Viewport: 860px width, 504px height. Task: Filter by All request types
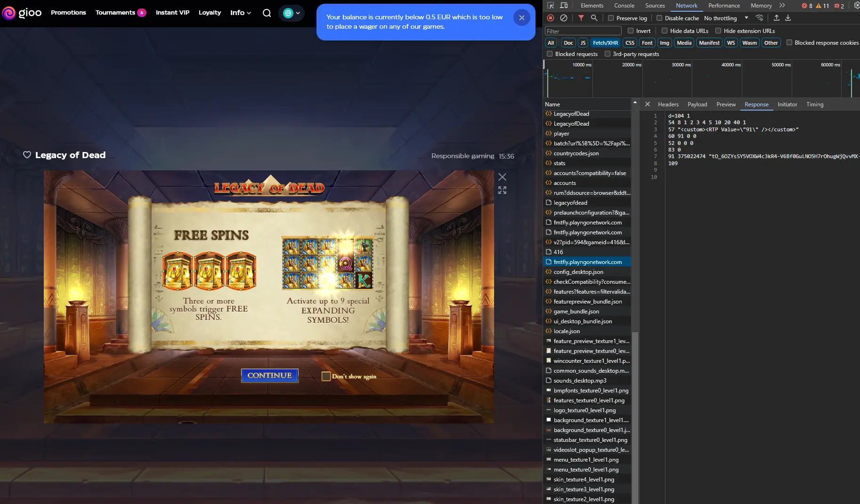click(x=551, y=43)
